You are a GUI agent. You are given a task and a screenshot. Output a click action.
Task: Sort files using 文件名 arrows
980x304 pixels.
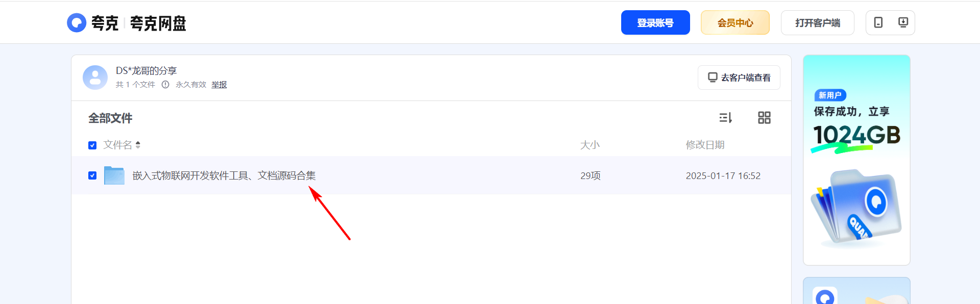[138, 145]
